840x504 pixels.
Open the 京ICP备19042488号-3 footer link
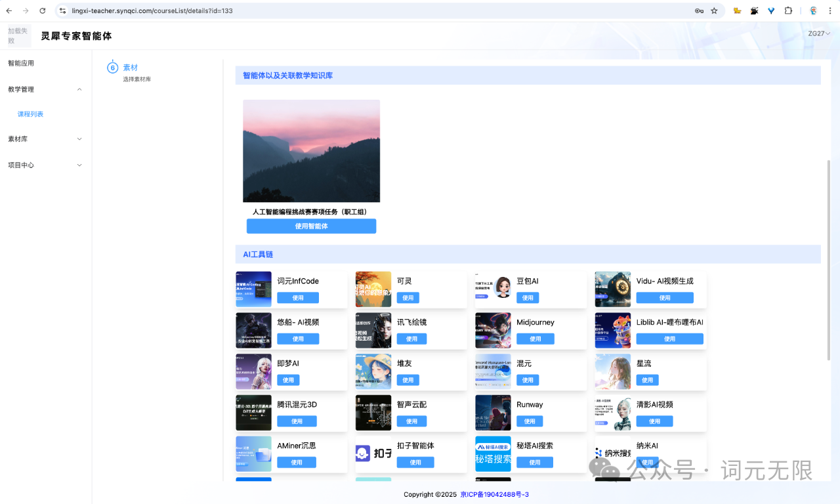(x=495, y=495)
